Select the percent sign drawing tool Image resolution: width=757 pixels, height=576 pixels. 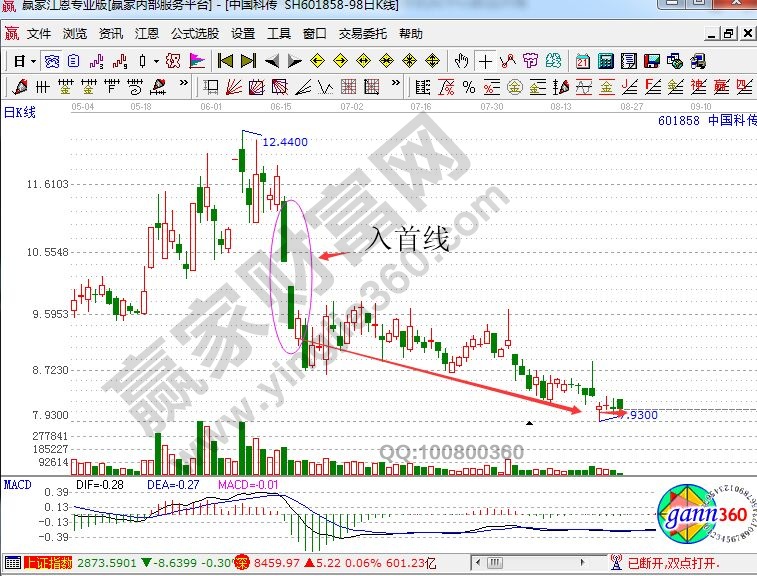click(x=469, y=86)
